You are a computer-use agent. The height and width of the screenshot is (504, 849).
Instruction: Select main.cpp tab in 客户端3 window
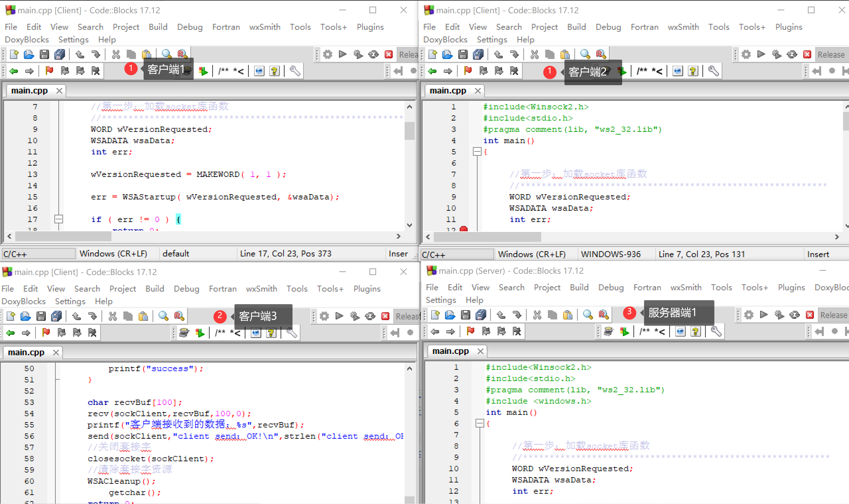click(26, 352)
